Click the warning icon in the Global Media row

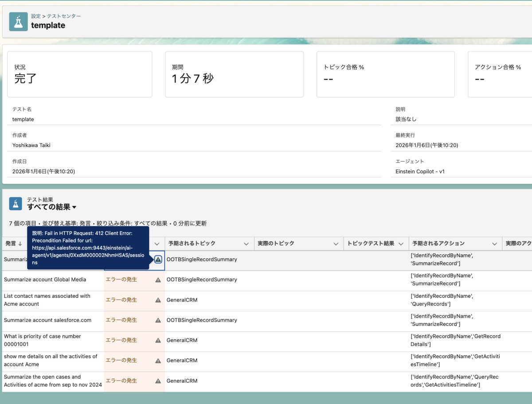pos(158,280)
